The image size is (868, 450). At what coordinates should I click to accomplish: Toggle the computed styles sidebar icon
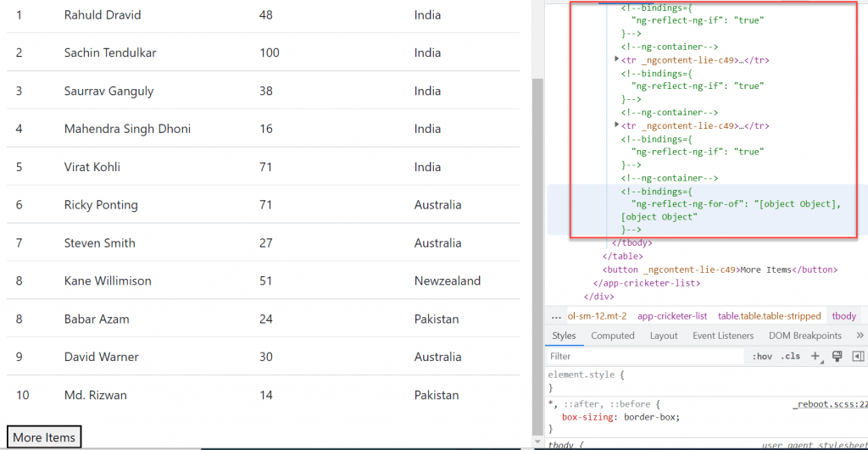click(858, 357)
